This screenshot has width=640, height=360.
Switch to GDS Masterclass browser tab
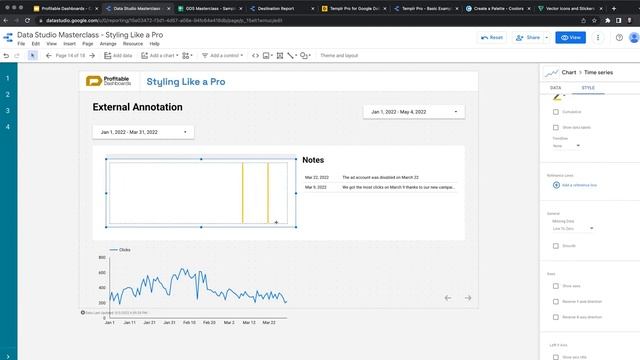pyautogui.click(x=209, y=8)
